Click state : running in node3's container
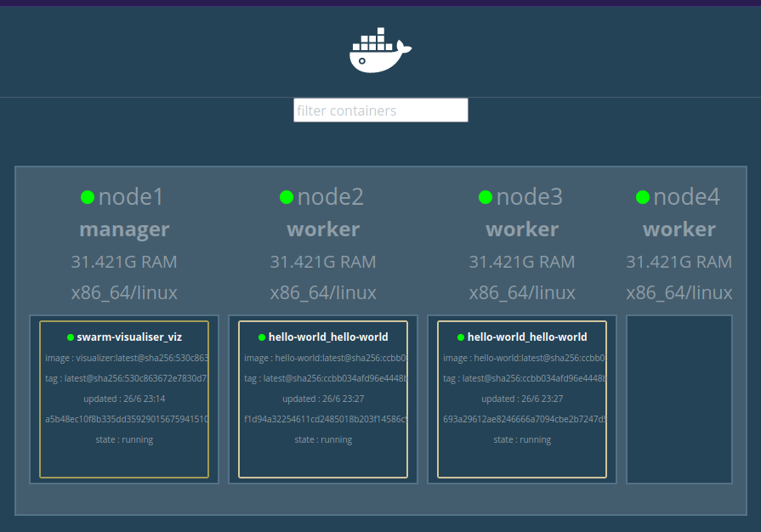 tap(522, 440)
